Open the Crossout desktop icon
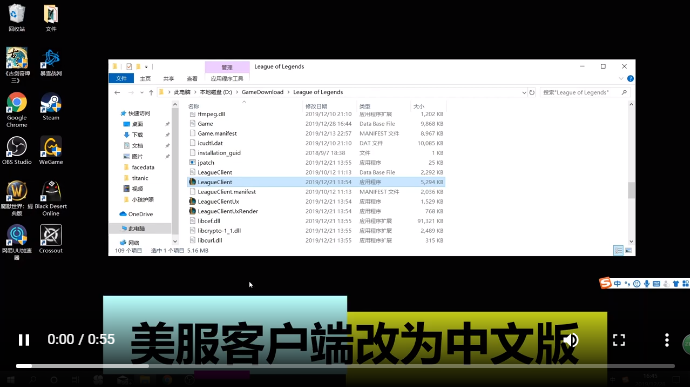690x387 pixels. point(51,239)
